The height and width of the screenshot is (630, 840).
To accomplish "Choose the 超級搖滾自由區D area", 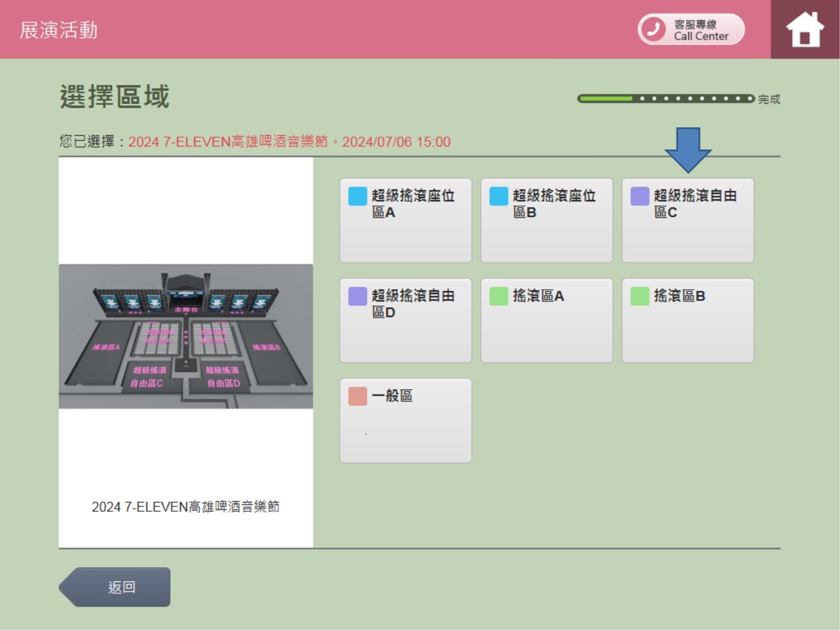I will tap(406, 321).
